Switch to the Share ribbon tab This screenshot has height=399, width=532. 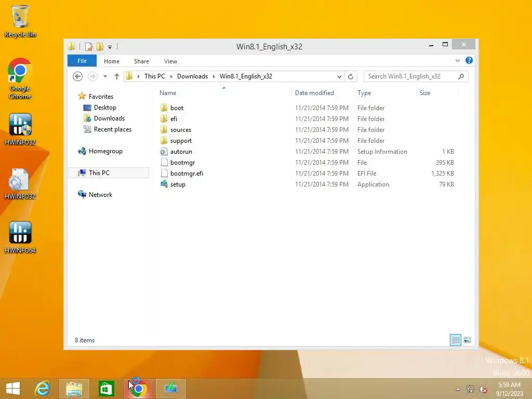coord(141,61)
